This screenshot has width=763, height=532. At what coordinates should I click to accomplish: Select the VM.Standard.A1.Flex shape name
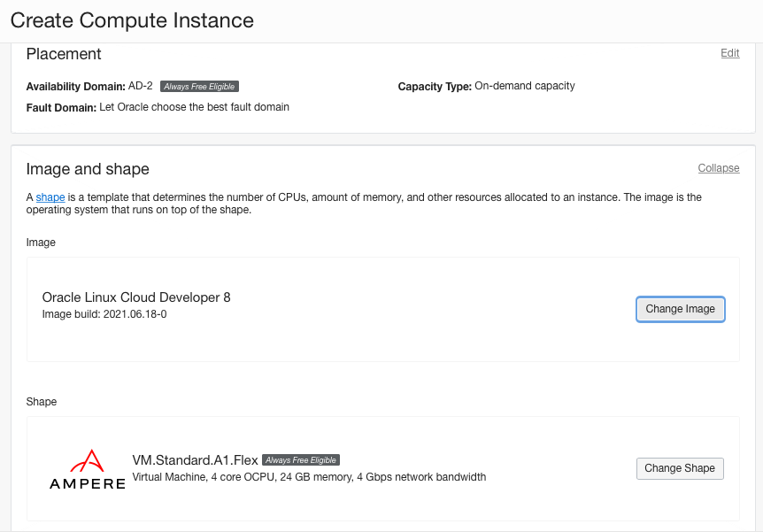pyautogui.click(x=195, y=460)
